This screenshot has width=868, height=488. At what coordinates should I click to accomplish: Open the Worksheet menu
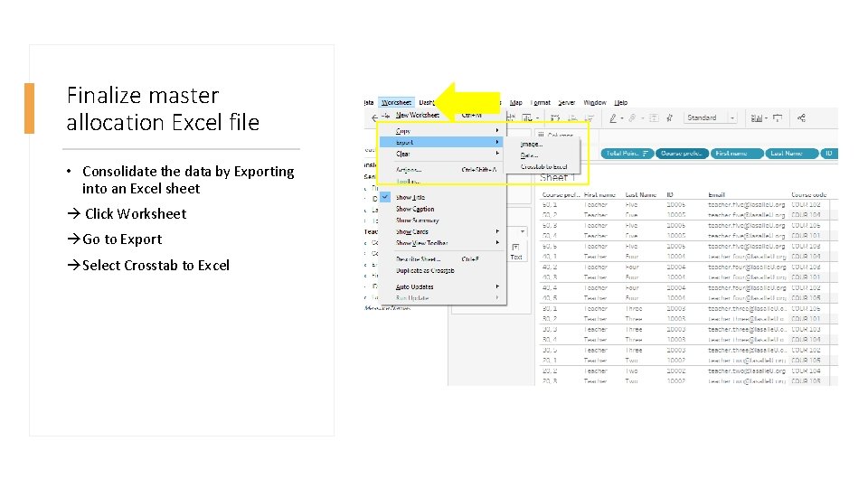tap(396, 102)
